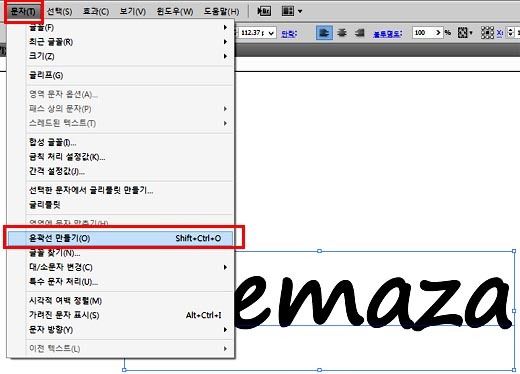Click the reference point grid icon

tap(487, 33)
